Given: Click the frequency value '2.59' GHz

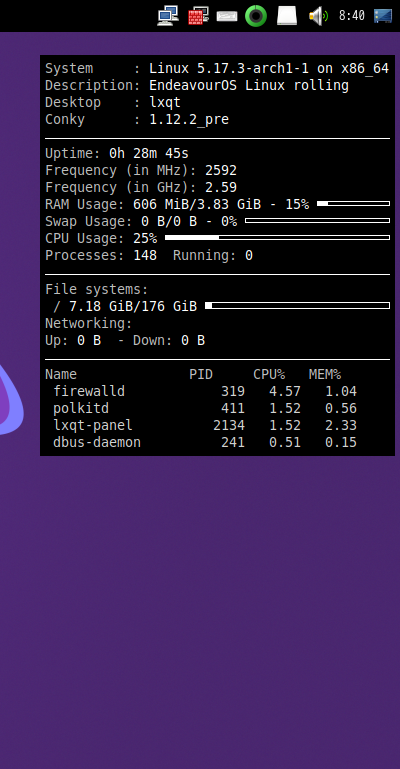Looking at the screenshot, I should pyautogui.click(x=221, y=187).
